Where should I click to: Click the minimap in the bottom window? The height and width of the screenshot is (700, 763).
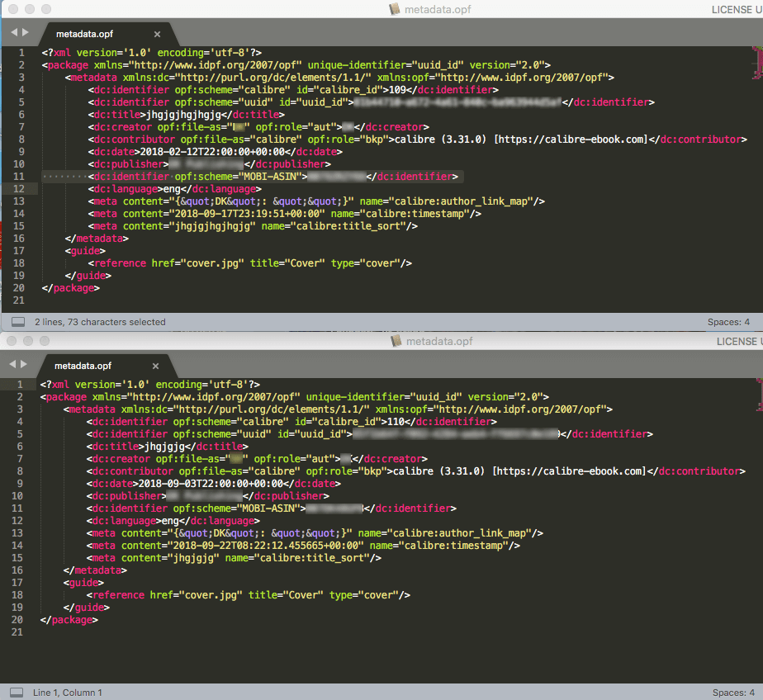[758, 395]
